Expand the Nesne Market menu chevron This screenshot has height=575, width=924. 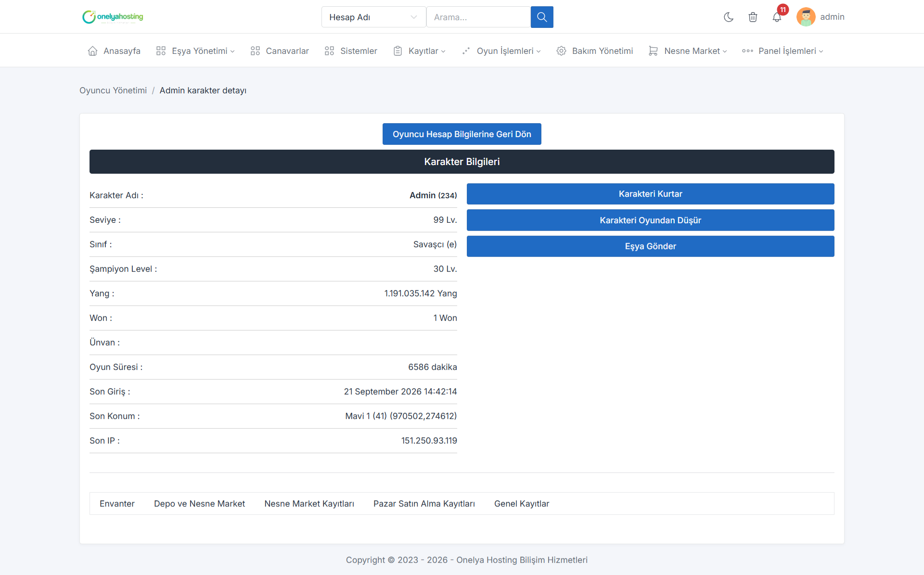[x=725, y=51]
